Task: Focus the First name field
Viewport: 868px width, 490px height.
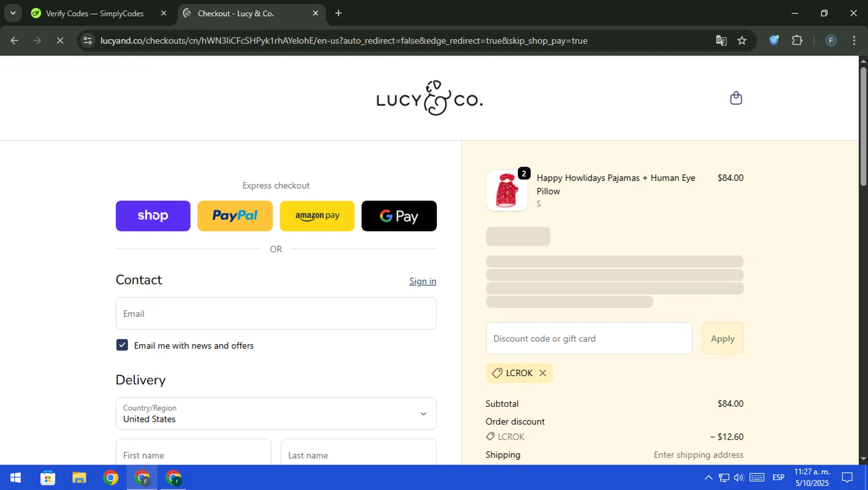Action: pyautogui.click(x=193, y=452)
